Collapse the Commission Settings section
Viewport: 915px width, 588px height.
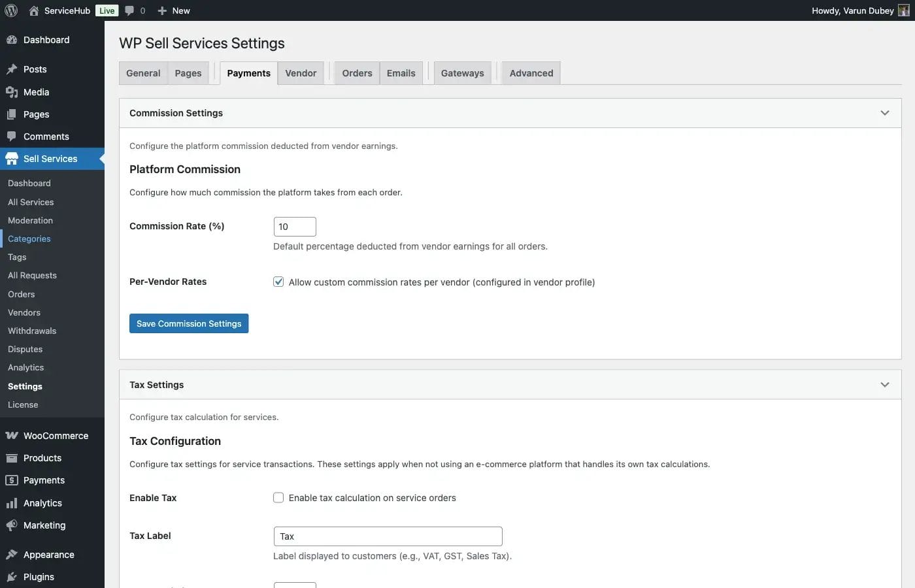(x=885, y=112)
